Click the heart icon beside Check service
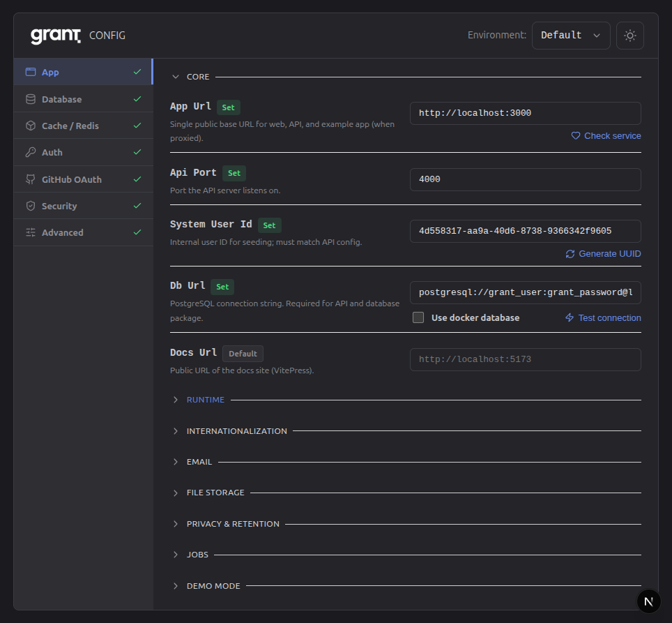This screenshot has width=672, height=623. click(576, 136)
